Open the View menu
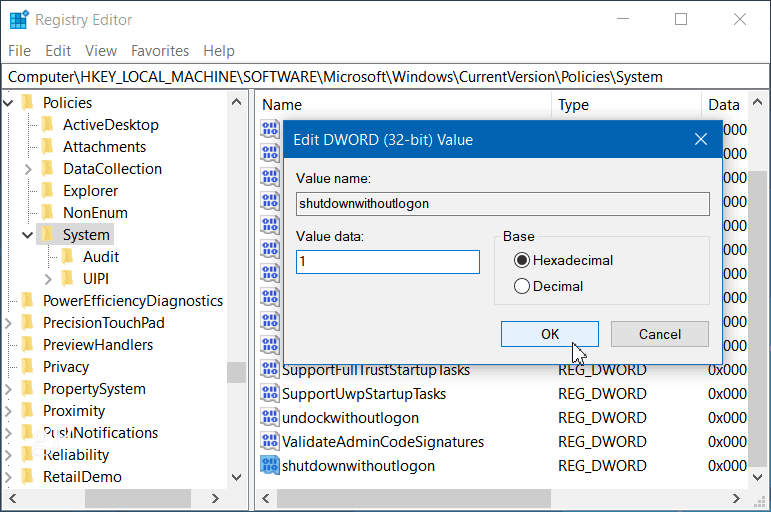The width and height of the screenshot is (771, 512). coord(101,51)
